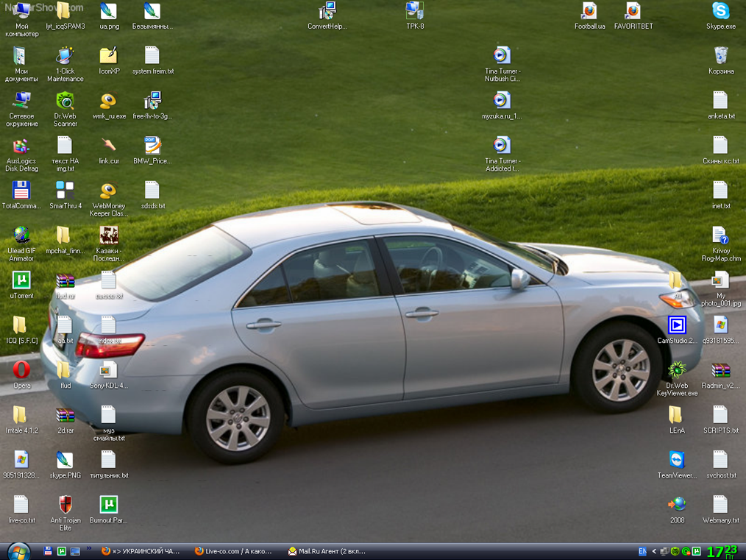Open the Opera browser icon
Image resolution: width=746 pixels, height=560 pixels.
coord(21,370)
